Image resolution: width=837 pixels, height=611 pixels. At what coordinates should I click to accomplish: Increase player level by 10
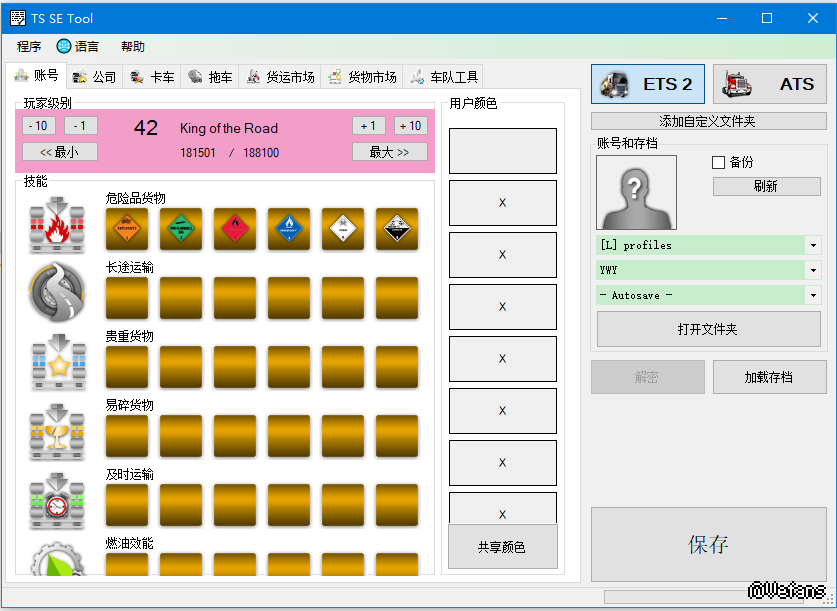(x=410, y=126)
